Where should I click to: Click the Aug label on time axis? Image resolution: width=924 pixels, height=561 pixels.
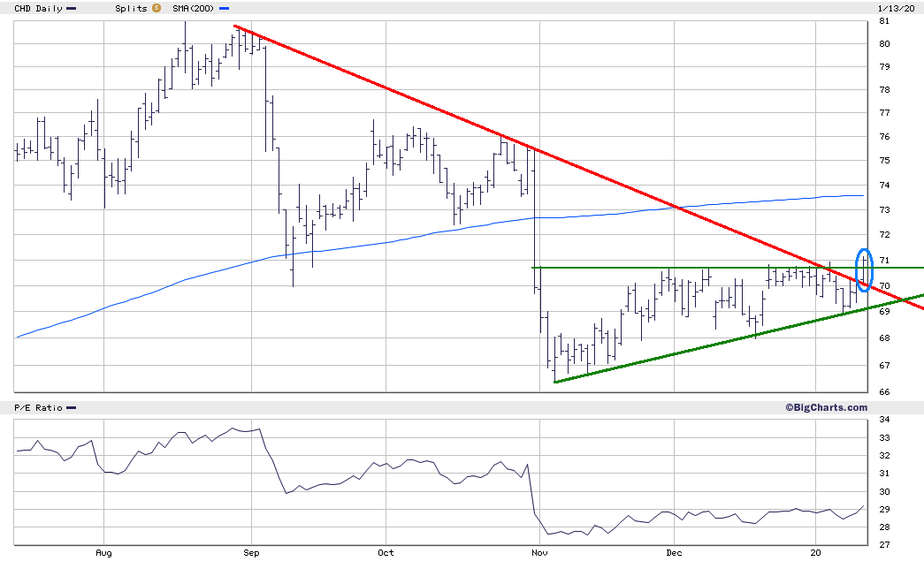click(103, 553)
